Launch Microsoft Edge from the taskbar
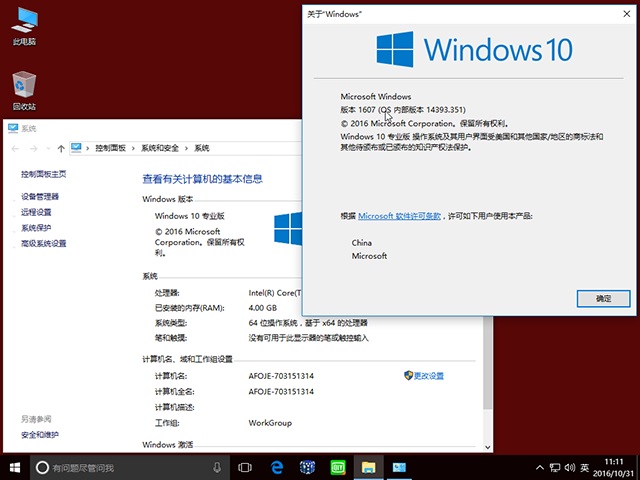Screen dimensions: 640x480 coord(279,467)
